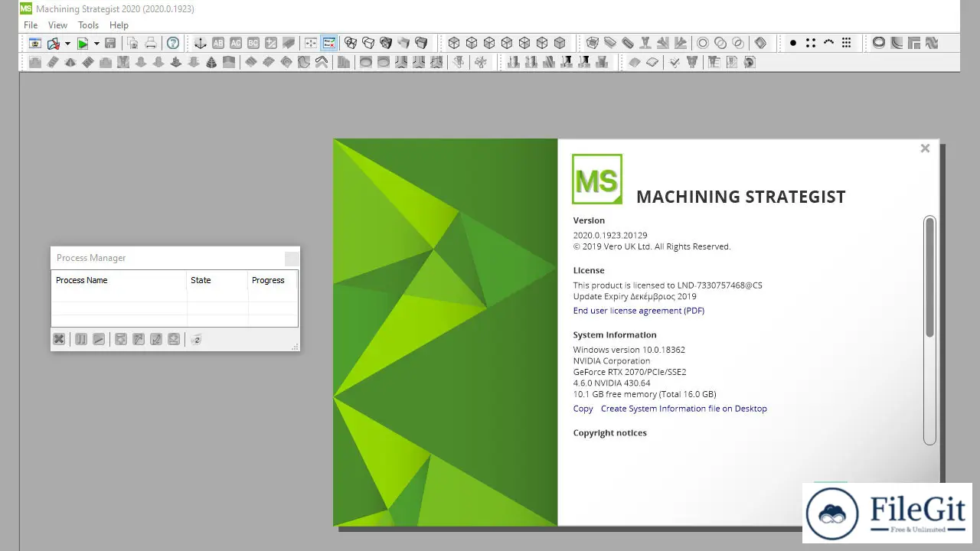Expand the dropdown arrow beside the green play icon

point(96,44)
